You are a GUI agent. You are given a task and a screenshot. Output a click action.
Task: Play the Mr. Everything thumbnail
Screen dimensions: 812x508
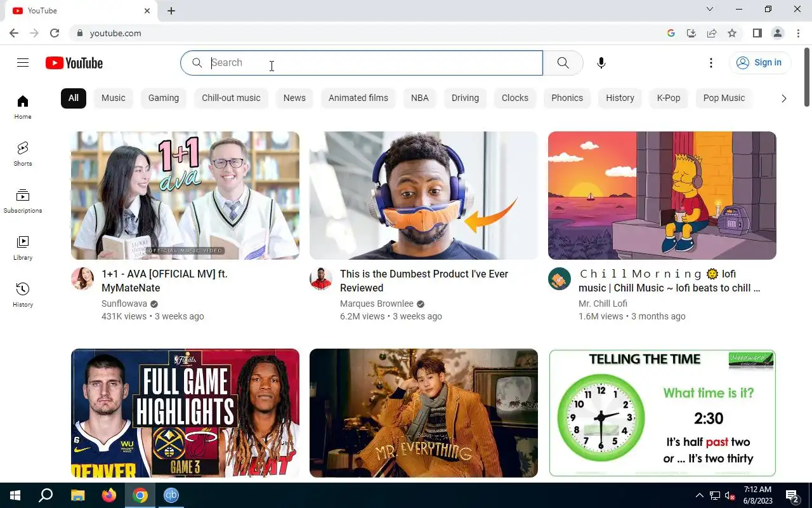[424, 413]
